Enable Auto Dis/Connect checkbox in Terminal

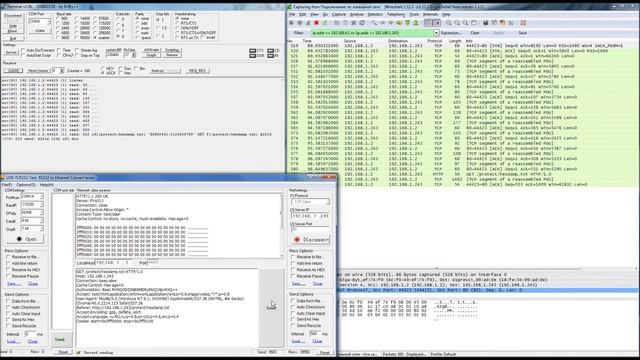38,50
